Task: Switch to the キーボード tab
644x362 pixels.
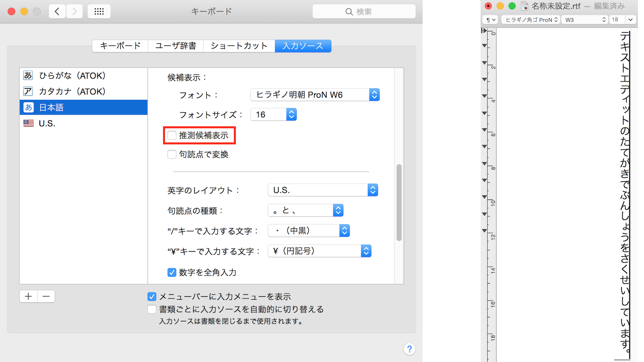Action: coord(120,46)
